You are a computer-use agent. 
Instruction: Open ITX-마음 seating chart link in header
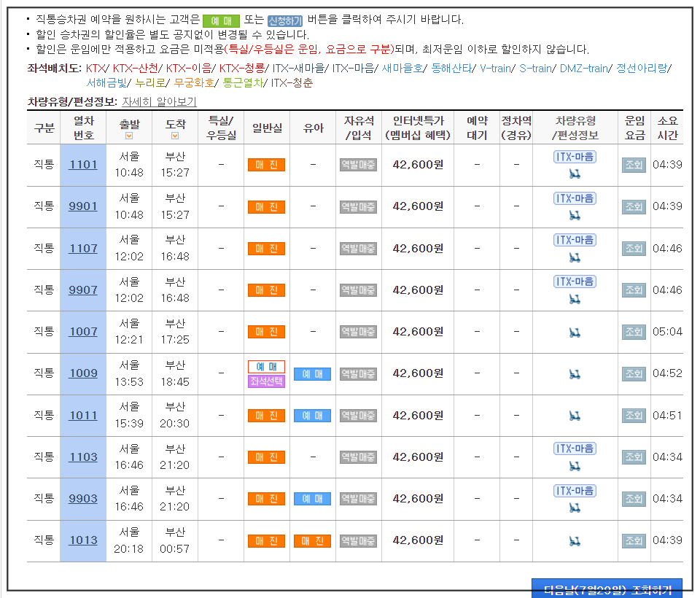(x=353, y=69)
